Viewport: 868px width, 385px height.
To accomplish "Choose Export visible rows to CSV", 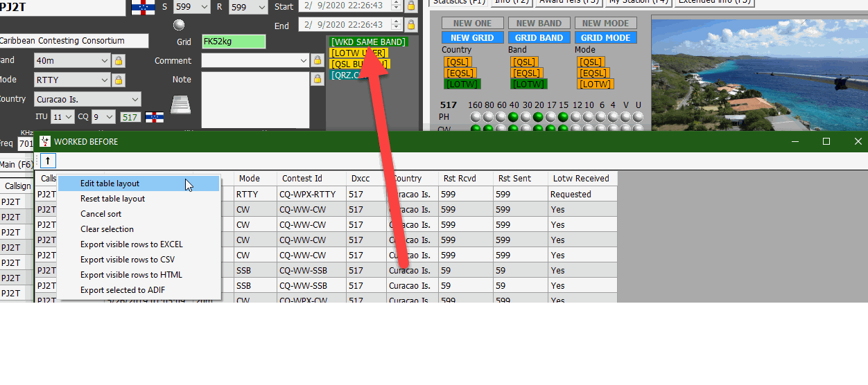I will pyautogui.click(x=139, y=260).
